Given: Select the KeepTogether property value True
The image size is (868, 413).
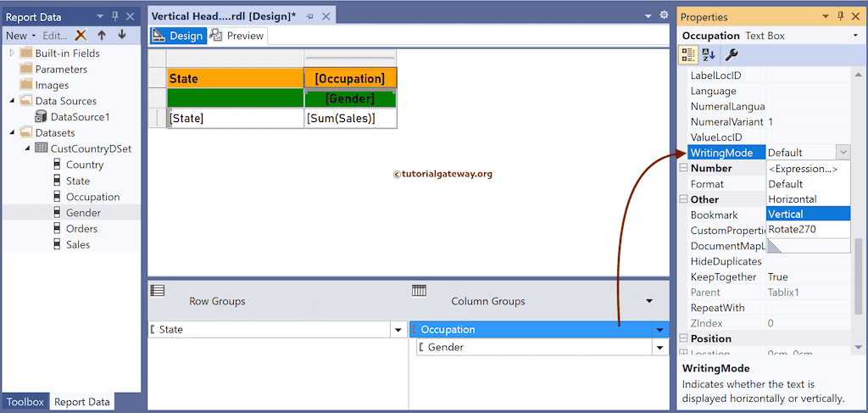Looking at the screenshot, I should [808, 276].
